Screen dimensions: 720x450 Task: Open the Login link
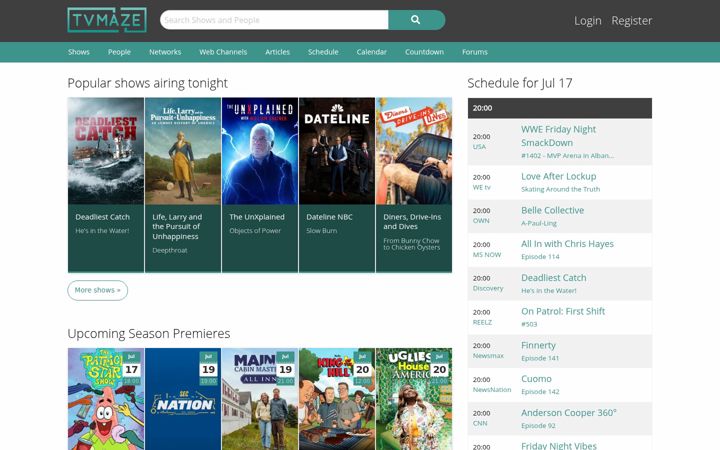587,21
